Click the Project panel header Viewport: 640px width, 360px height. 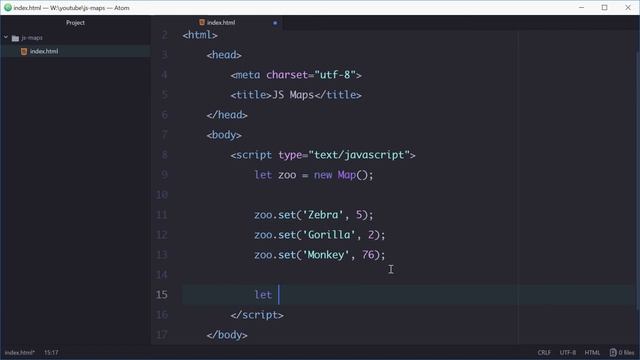point(75,22)
